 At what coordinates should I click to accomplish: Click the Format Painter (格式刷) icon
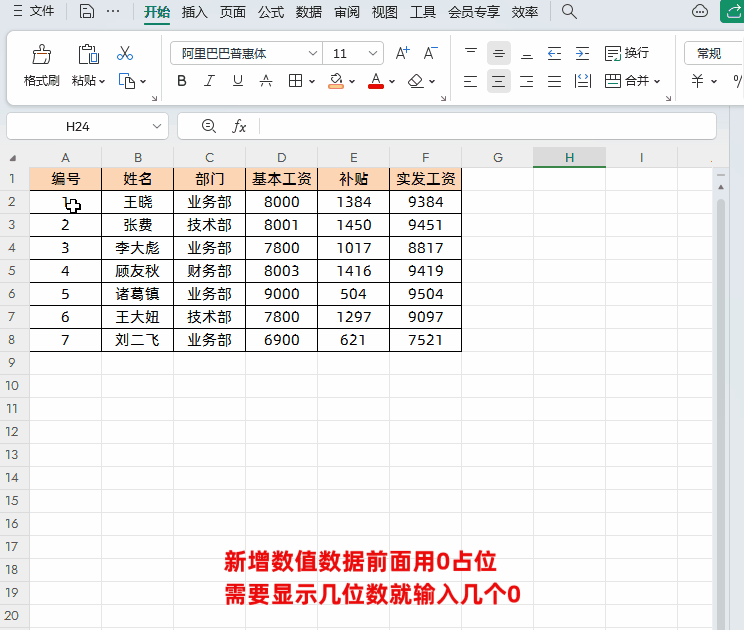point(41,54)
